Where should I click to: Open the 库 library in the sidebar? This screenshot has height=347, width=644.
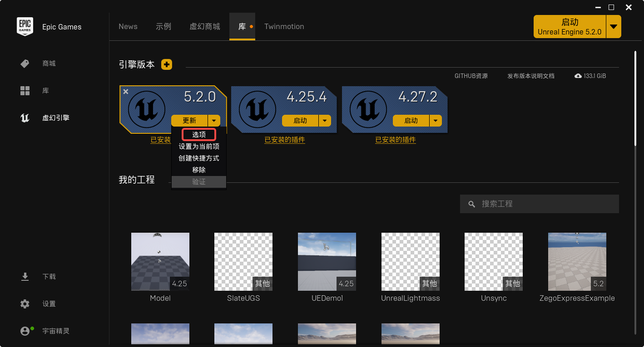[45, 91]
